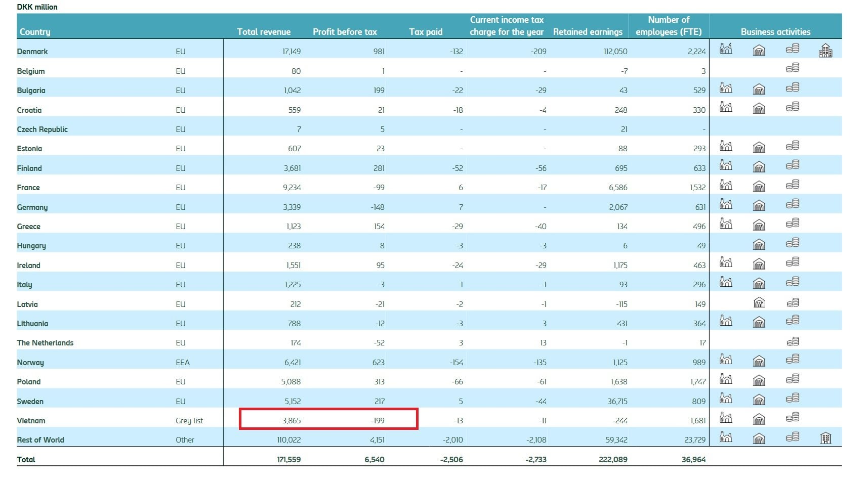
Task: Select Vietnam's highlighted total revenue value 3,865
Action: (x=292, y=420)
